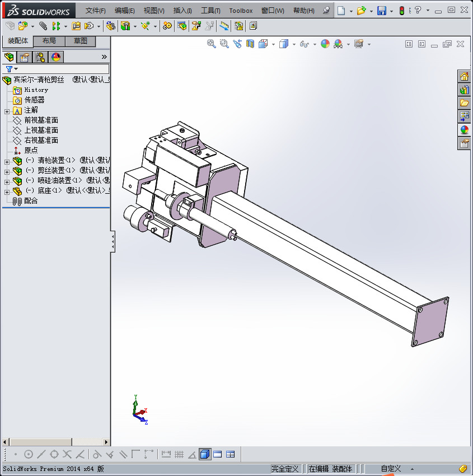Viewport: 473px width, 476px height.
Task: Open the FeatureManager filter dropdown arrow
Action: coord(16,69)
